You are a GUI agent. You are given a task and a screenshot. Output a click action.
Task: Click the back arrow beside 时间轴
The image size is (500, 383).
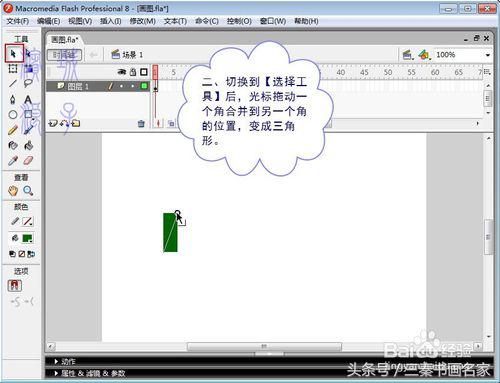93,55
